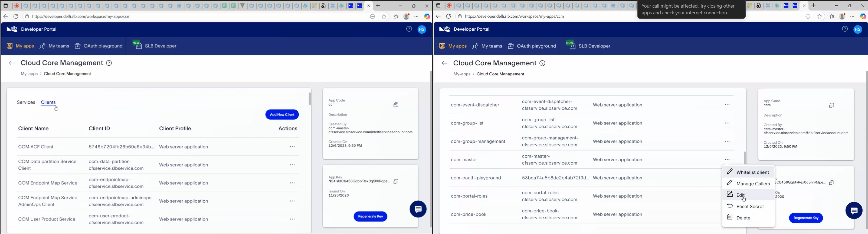Choose Delete from the context menu
The height and width of the screenshot is (234, 868).
coord(748,218)
